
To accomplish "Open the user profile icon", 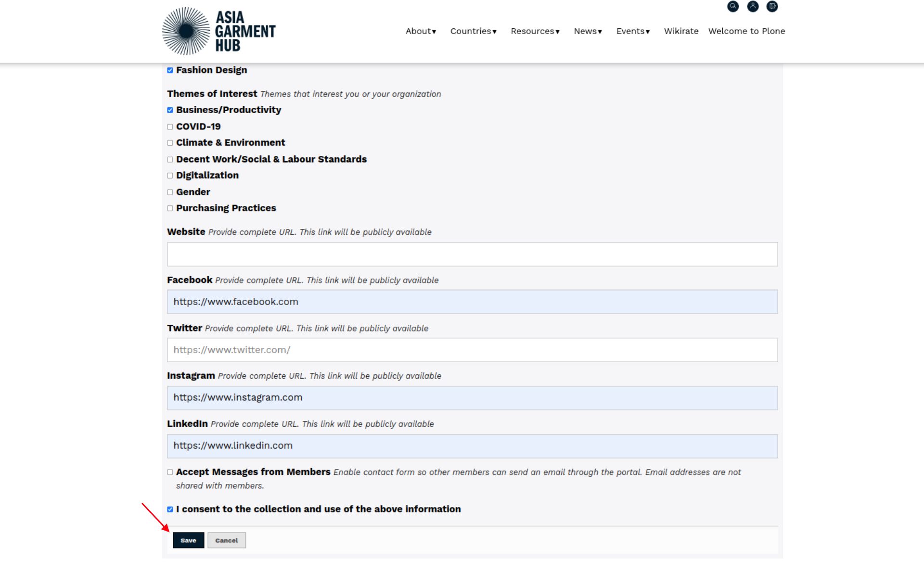I will tap(753, 6).
